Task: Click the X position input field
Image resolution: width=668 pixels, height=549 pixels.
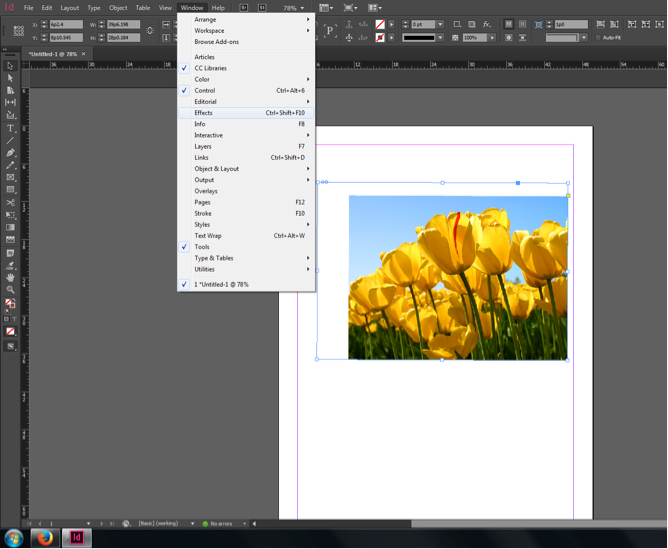Action: (66, 24)
